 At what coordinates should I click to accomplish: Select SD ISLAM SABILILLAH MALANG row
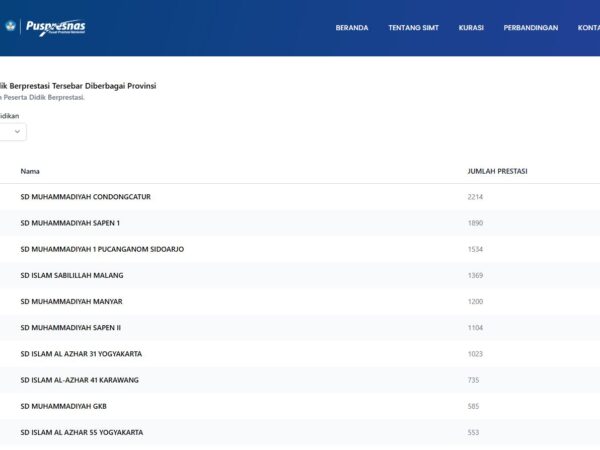click(x=300, y=276)
